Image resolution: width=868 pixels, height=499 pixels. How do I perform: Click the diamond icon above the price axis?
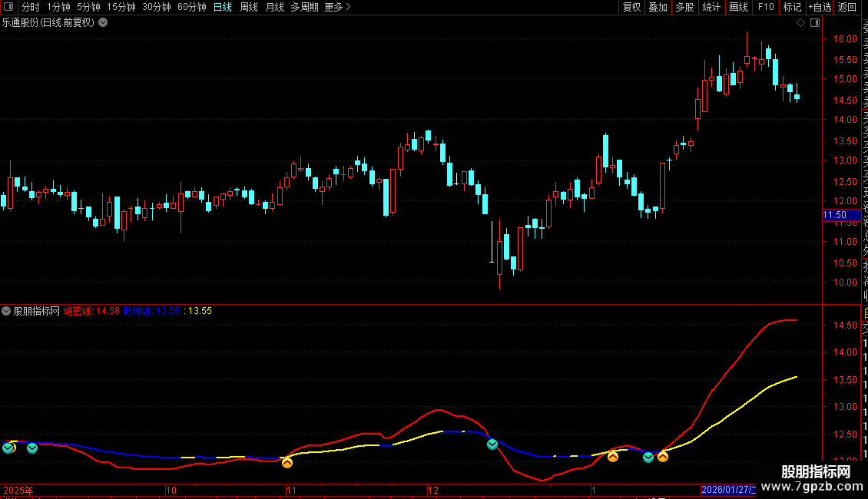(x=800, y=23)
